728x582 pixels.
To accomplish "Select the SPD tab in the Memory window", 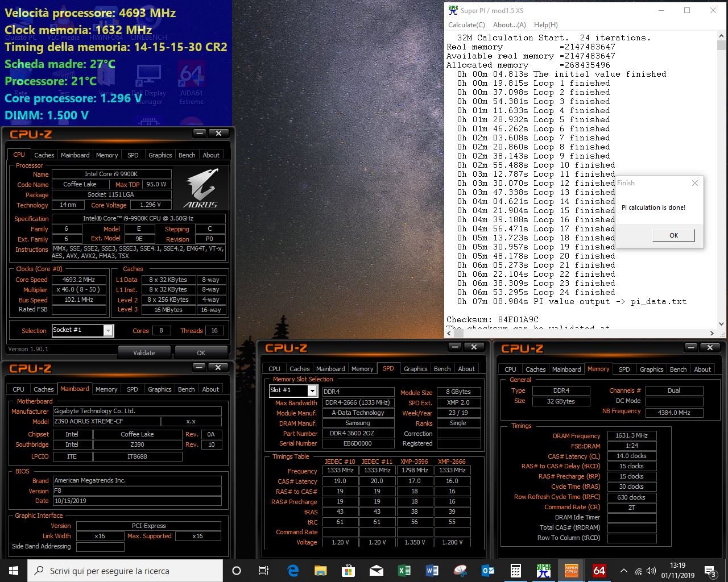I will click(624, 369).
